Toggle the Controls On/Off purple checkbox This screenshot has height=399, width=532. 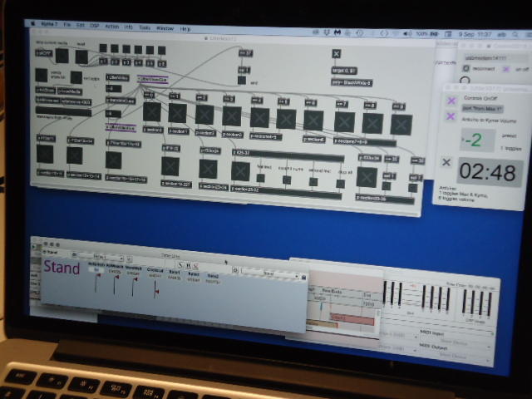[x=451, y=101]
